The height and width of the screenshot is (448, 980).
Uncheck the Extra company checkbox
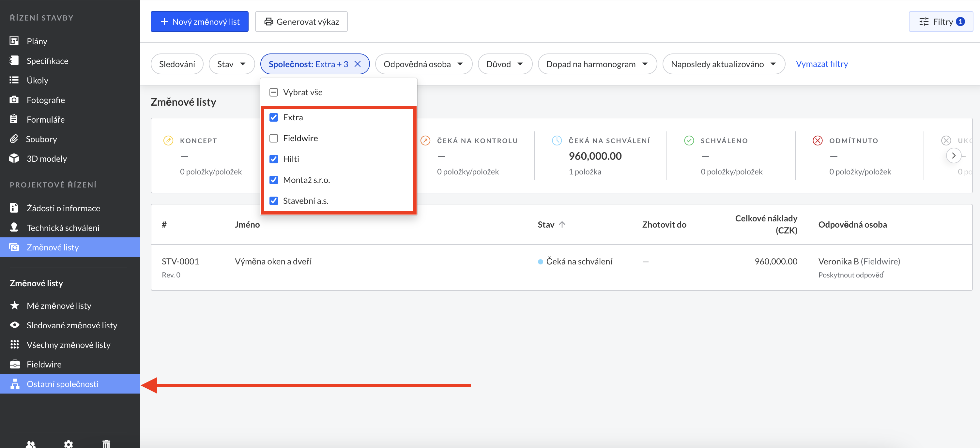[x=273, y=117]
